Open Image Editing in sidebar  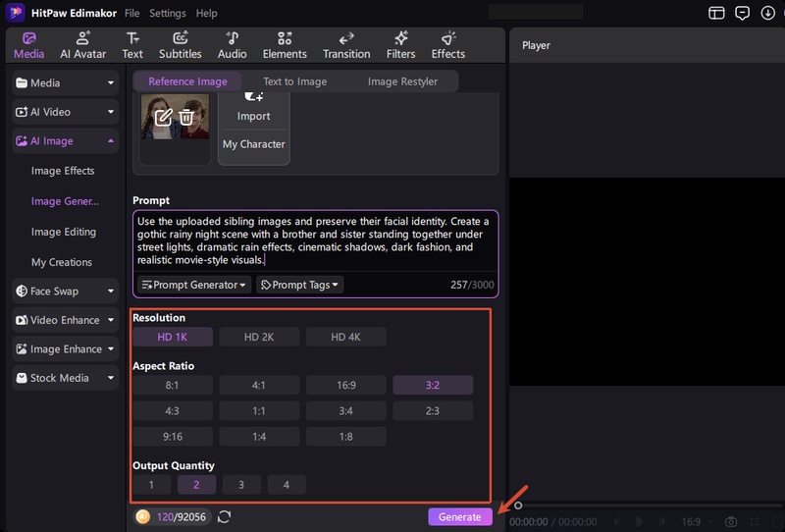click(64, 232)
